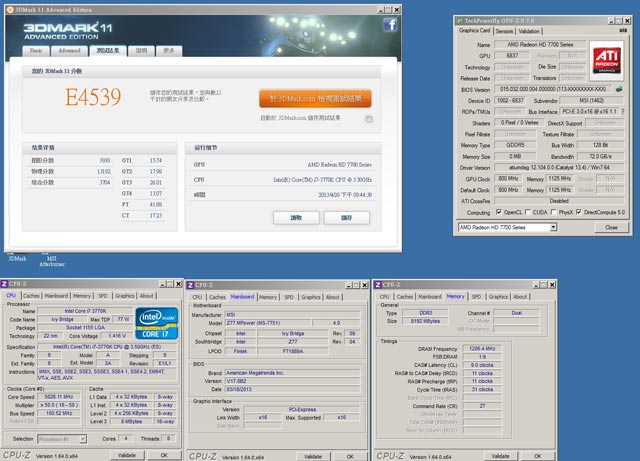Click the left button of the pair under the 3DMark GPU and CPU details
The image size is (640, 461).
tap(296, 218)
